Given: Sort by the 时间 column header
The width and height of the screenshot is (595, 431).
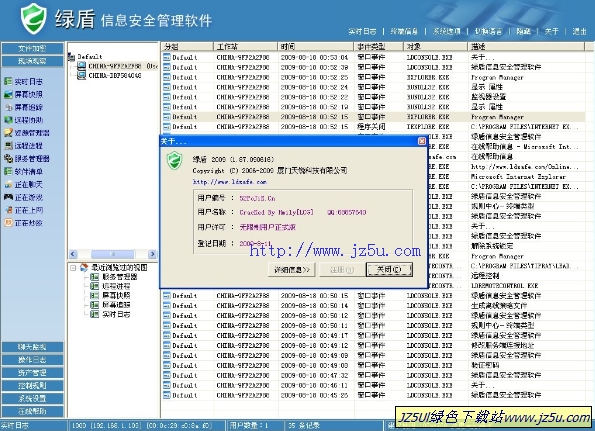Looking at the screenshot, I should point(316,47).
